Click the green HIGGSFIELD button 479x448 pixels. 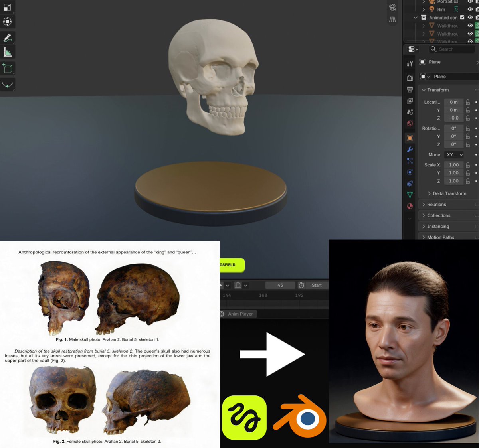pyautogui.click(x=232, y=265)
